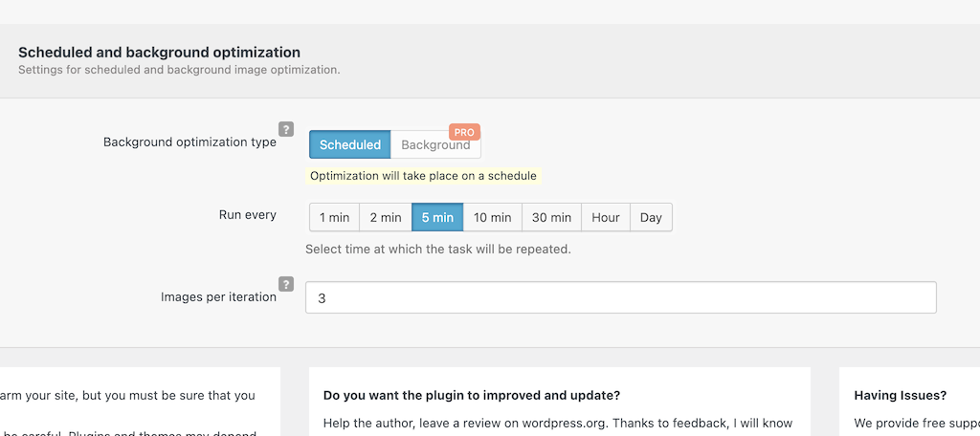Choose the Hour interval
This screenshot has width=980, height=436.
[x=606, y=217]
